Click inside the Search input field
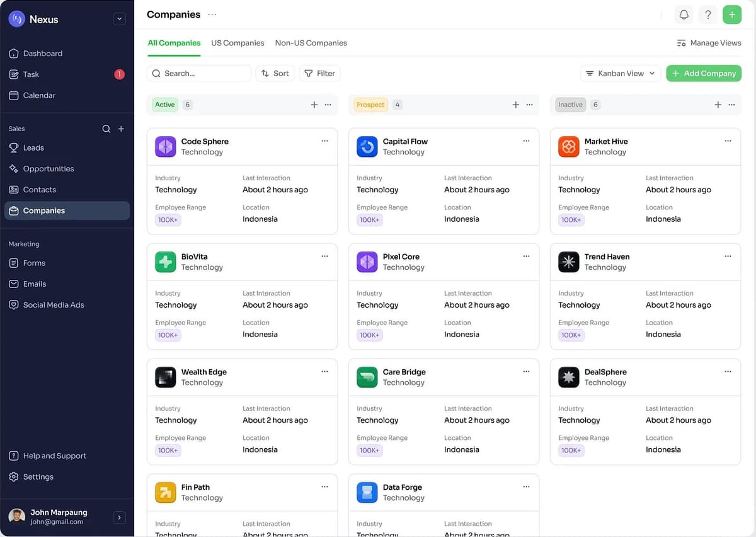The height and width of the screenshot is (537, 756). tap(199, 73)
